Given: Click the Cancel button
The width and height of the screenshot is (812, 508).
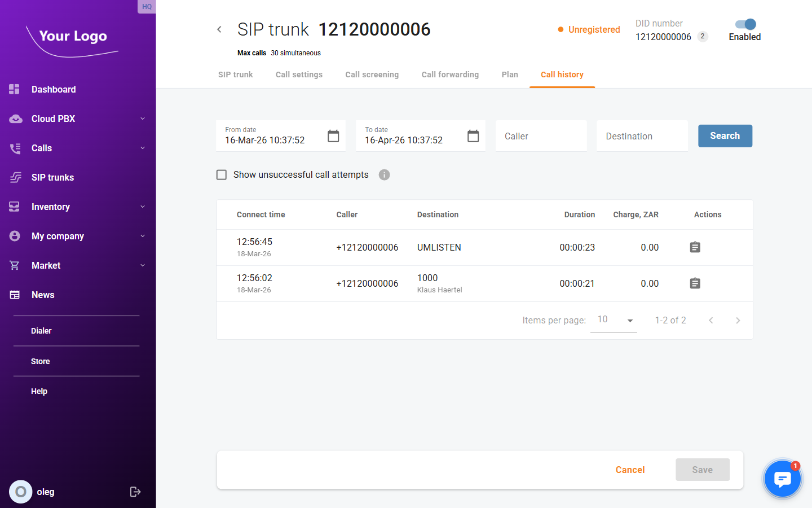Looking at the screenshot, I should point(630,470).
